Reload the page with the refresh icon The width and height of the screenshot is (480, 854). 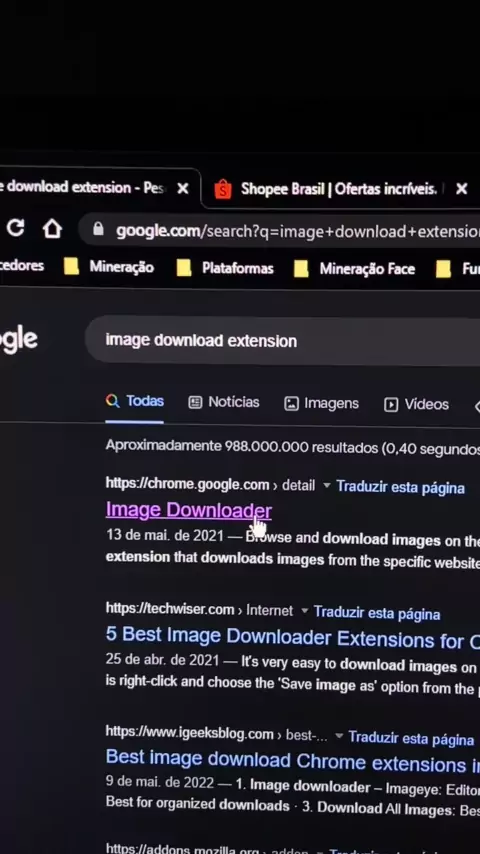point(15,228)
